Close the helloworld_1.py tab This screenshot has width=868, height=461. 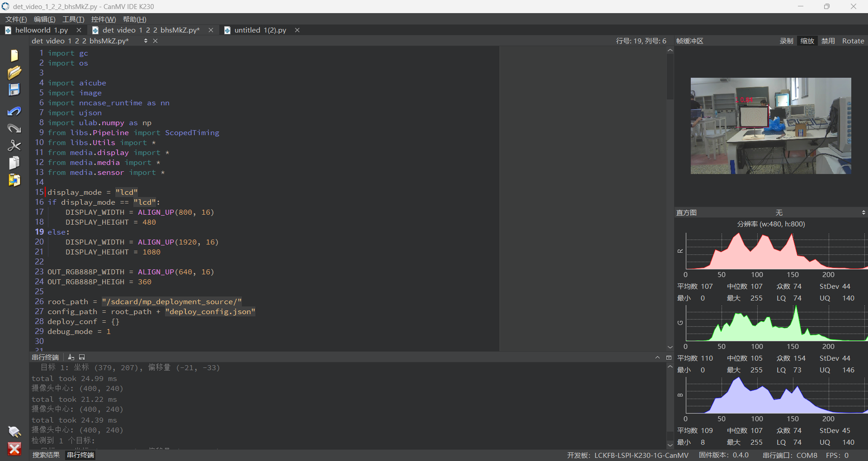[x=79, y=30]
